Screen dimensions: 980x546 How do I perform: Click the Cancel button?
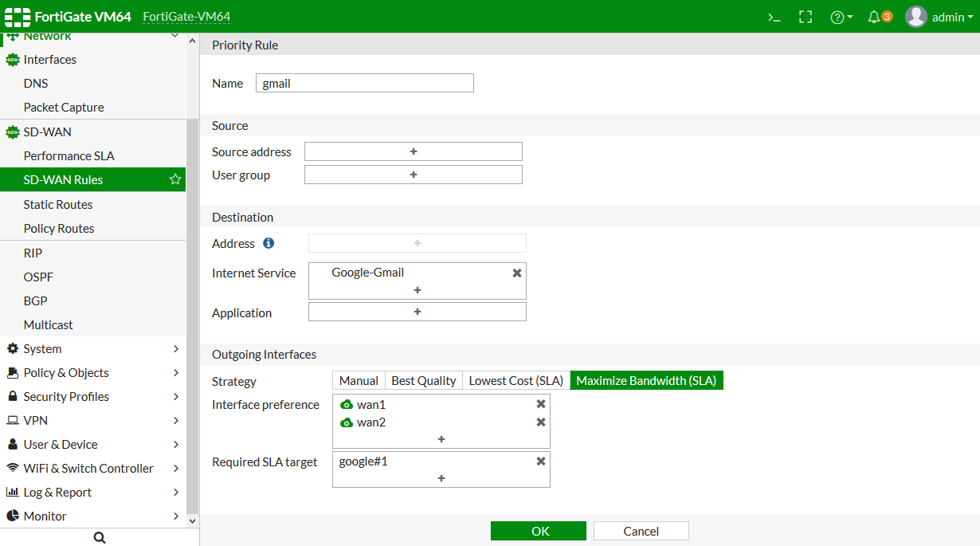(x=641, y=532)
